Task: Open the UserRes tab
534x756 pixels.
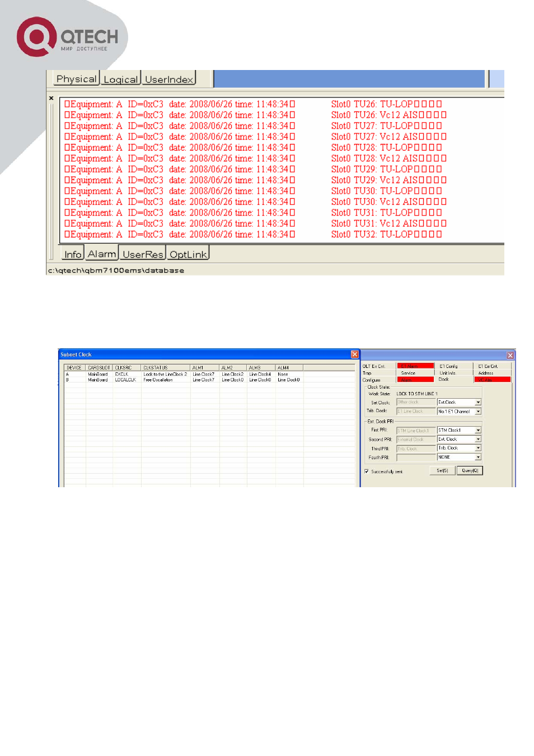Action: point(143,254)
